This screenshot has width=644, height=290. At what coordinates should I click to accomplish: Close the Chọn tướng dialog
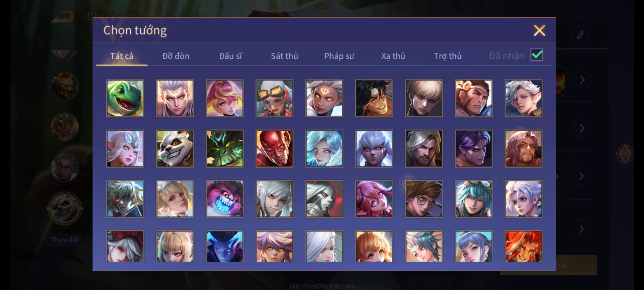pos(539,30)
